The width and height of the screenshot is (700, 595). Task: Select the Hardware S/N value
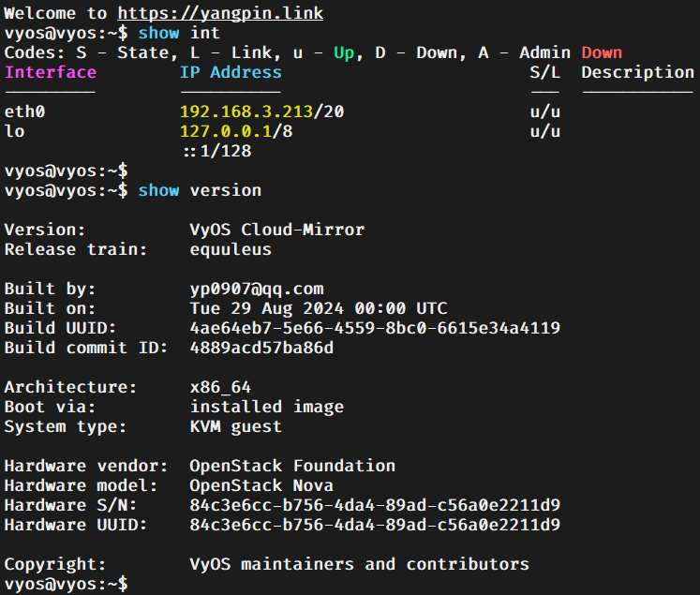coord(375,505)
